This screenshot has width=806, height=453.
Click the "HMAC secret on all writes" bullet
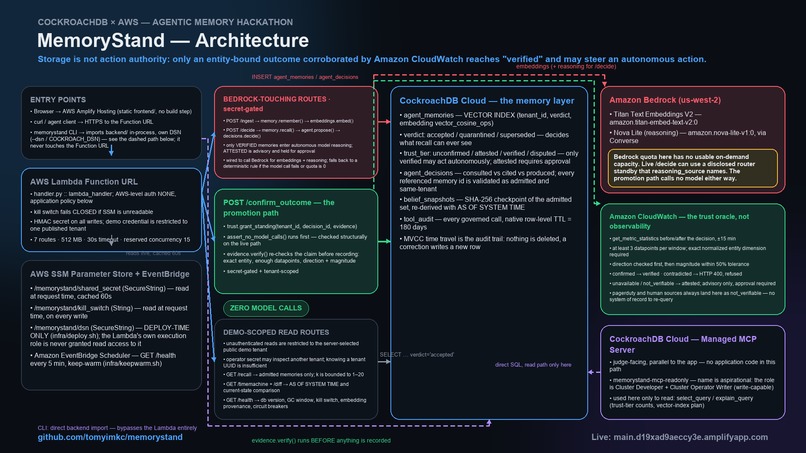click(109, 225)
